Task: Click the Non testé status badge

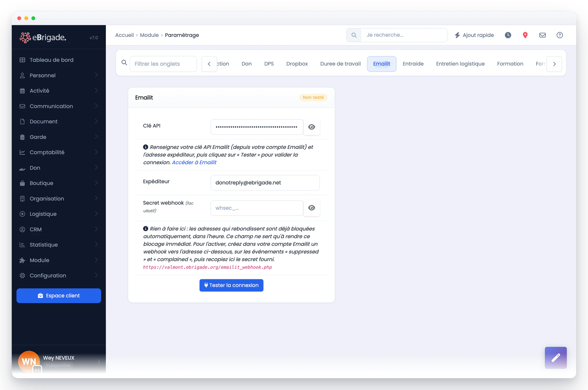Action: pos(313,97)
